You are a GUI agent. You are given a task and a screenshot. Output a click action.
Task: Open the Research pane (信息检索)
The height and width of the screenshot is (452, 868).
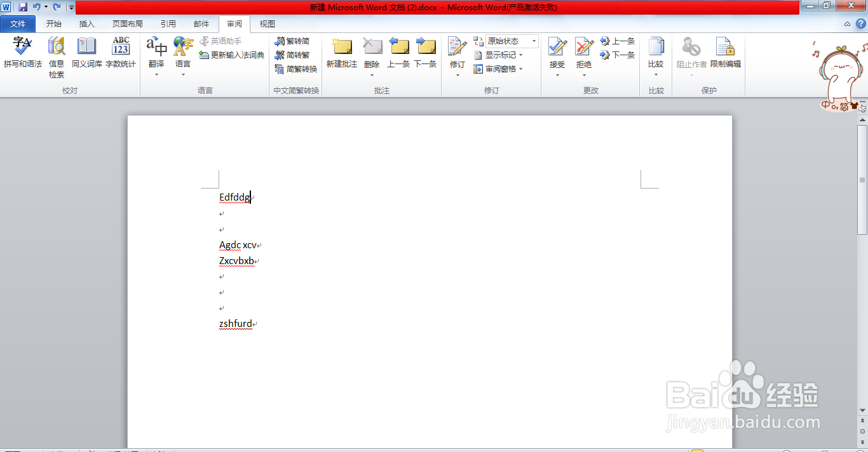pyautogui.click(x=57, y=57)
